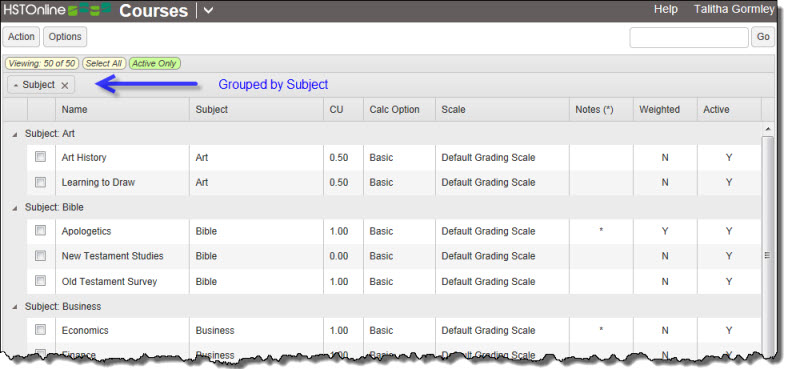Check the Economics checkbox
Screen dimensions: 785x369
pos(41,329)
